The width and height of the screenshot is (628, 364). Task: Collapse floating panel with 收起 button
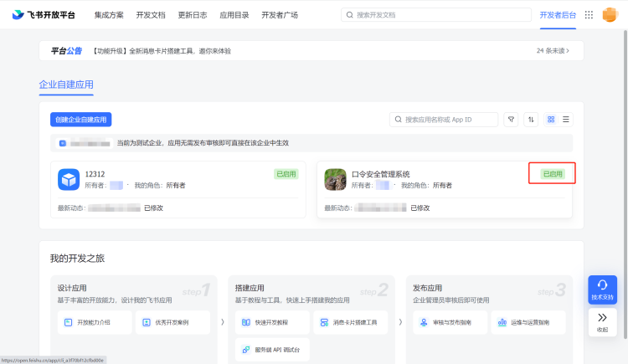602,322
